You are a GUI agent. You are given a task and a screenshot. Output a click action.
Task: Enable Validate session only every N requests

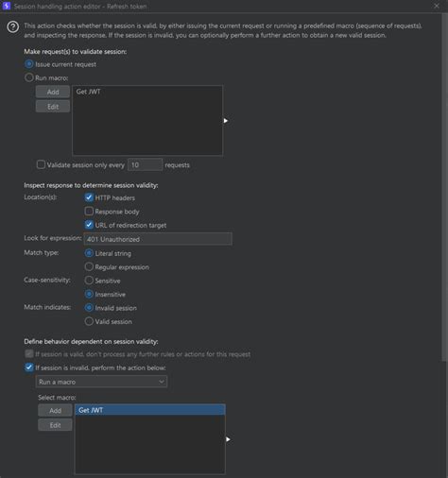click(41, 164)
